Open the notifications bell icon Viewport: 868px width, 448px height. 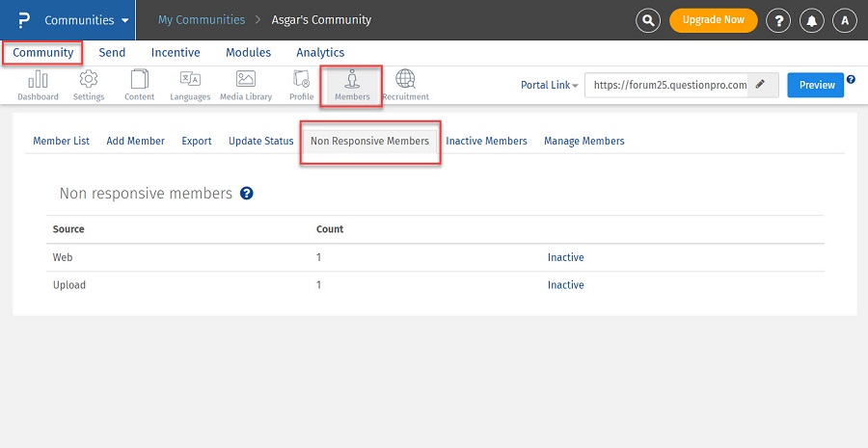[x=811, y=20]
